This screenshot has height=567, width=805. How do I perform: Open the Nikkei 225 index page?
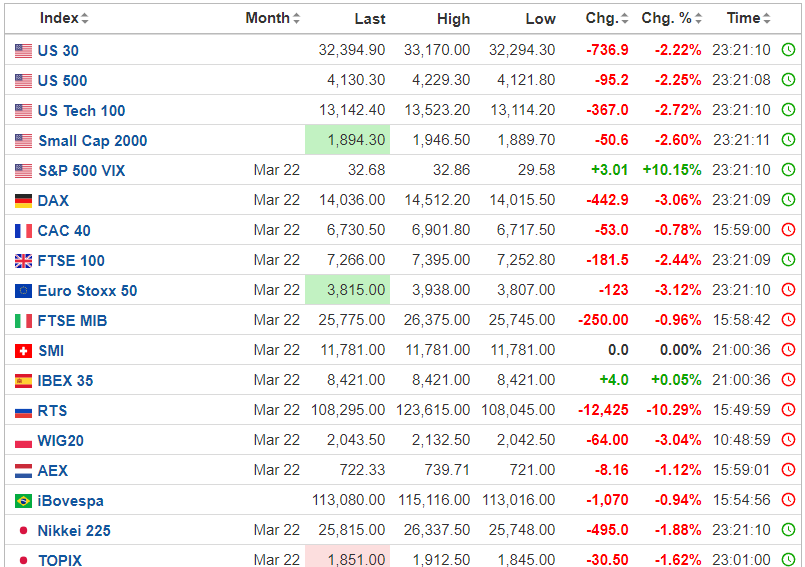74,531
